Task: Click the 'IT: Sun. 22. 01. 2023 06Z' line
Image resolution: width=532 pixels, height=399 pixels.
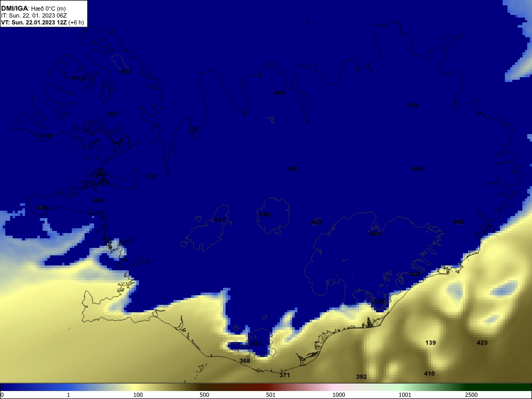Action: [x=34, y=15]
